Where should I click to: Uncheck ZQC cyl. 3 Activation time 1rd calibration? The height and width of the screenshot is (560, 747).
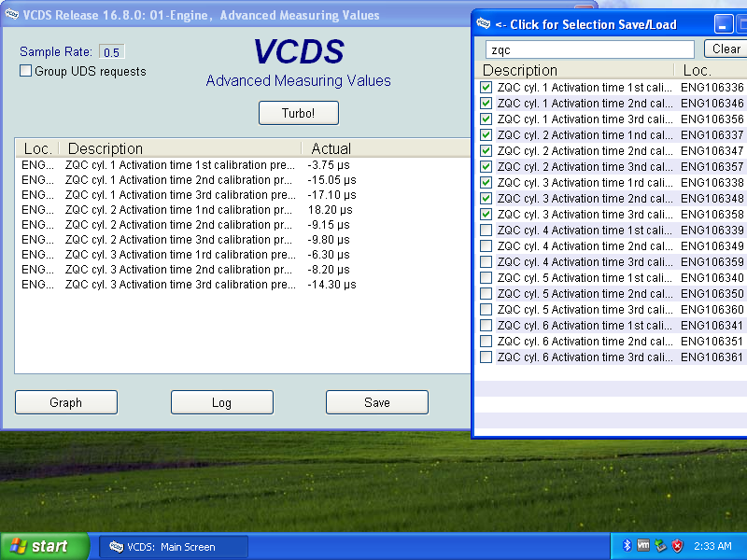tap(486, 182)
